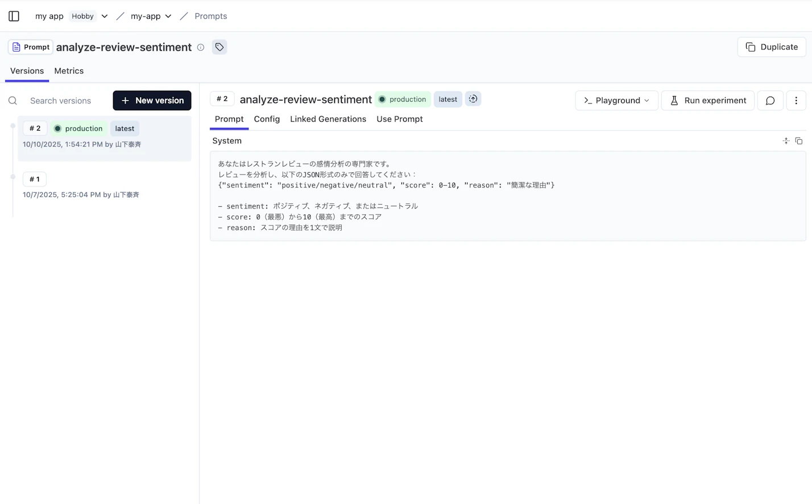The image size is (812, 504).
Task: Expand the my app organization dropdown
Action: pos(104,16)
